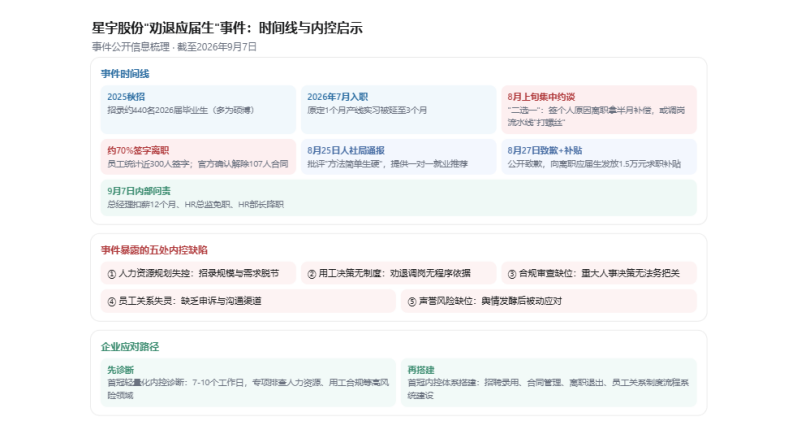Select the '2026年7月入职' card title
Image resolution: width=798 pixels, height=421 pixels.
click(337, 97)
